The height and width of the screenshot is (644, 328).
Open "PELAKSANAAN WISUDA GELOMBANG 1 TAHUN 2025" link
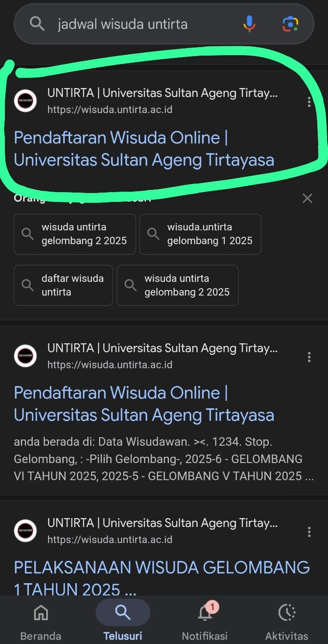162,578
